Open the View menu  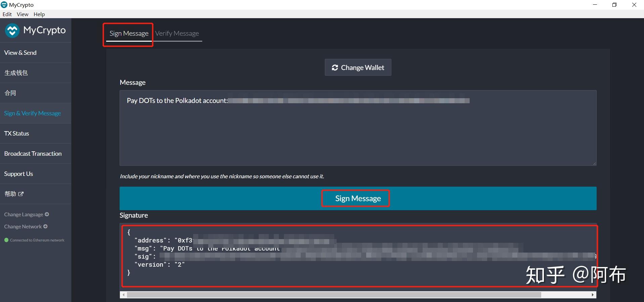point(23,14)
